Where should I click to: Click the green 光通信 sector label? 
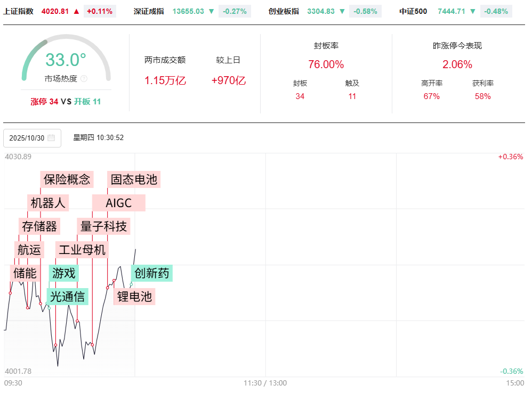tap(67, 297)
